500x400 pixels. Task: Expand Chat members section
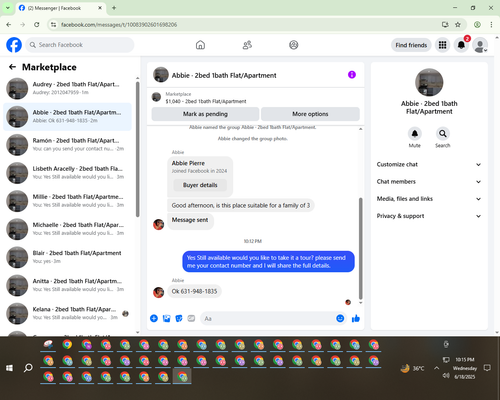[x=429, y=182]
